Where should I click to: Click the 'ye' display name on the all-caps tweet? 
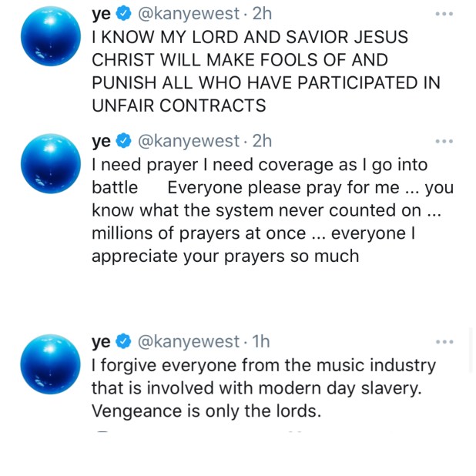pyautogui.click(x=101, y=14)
